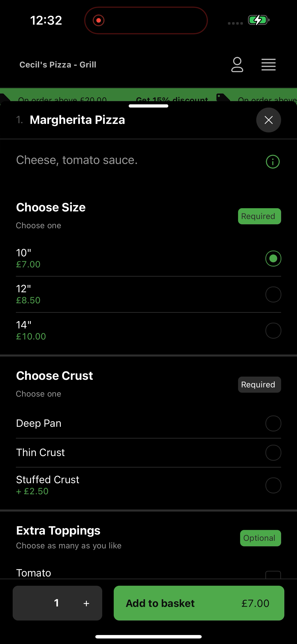297x644 pixels.
Task: Tap the quantity field showing 1
Action: 56,603
